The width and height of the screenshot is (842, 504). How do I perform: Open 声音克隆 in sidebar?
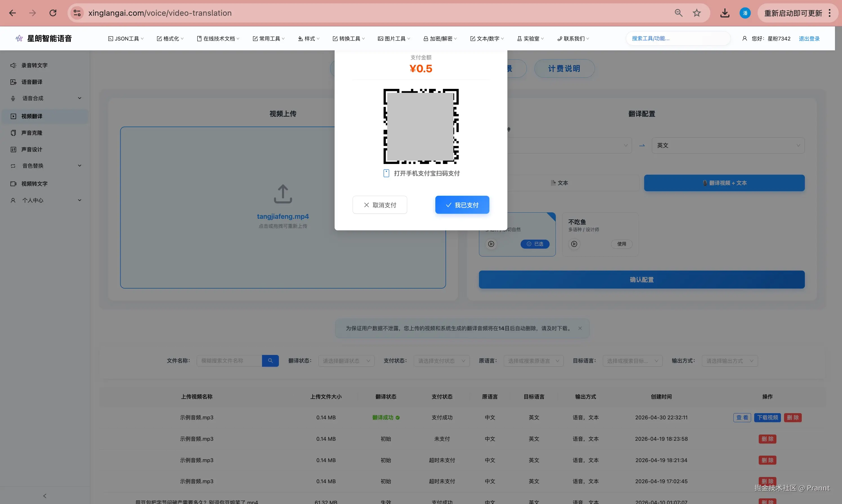(45, 133)
